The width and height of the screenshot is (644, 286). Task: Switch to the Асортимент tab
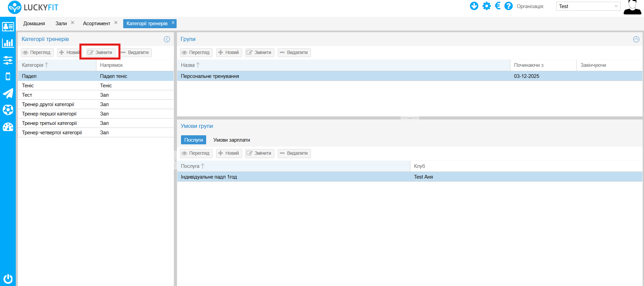96,23
